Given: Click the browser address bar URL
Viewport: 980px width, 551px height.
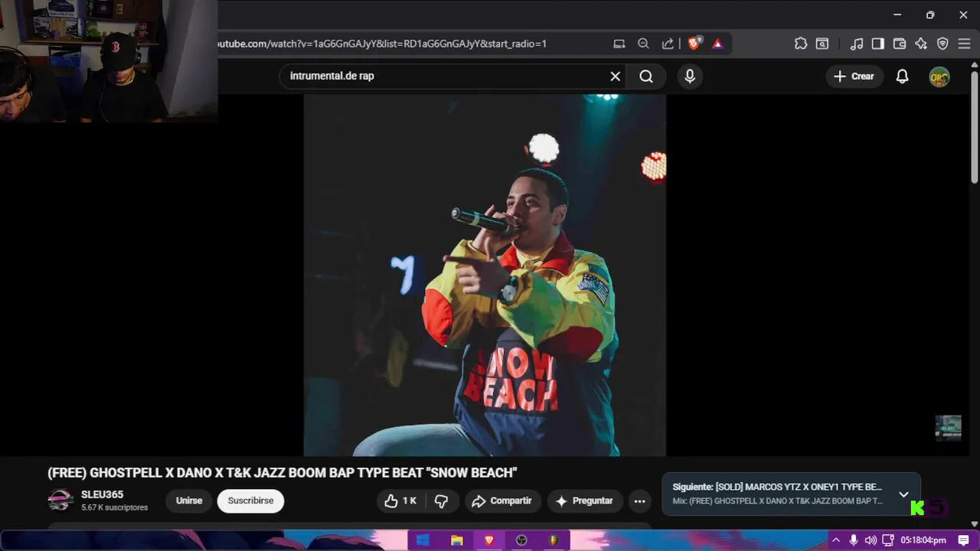Looking at the screenshot, I should coord(383,44).
